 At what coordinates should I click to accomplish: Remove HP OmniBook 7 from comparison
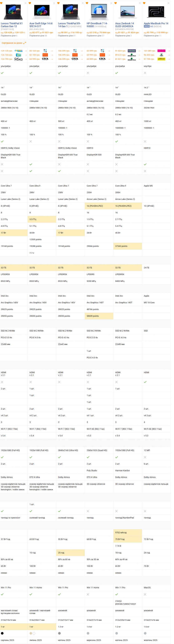tap(111, 3)
